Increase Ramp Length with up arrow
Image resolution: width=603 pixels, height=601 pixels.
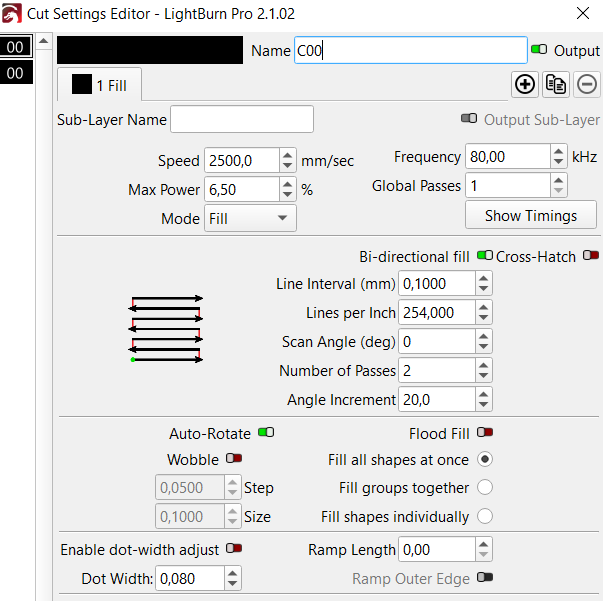point(483,544)
